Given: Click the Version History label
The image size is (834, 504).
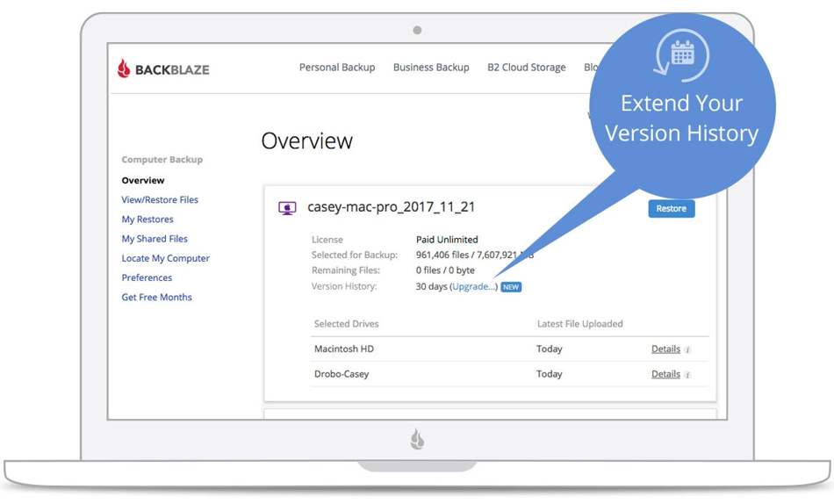Looking at the screenshot, I should (x=344, y=286).
